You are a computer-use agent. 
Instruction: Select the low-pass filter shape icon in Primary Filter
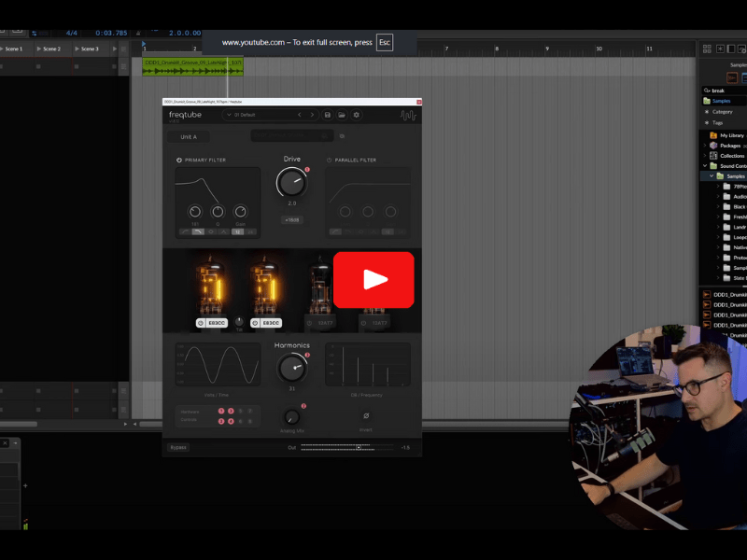click(x=198, y=231)
